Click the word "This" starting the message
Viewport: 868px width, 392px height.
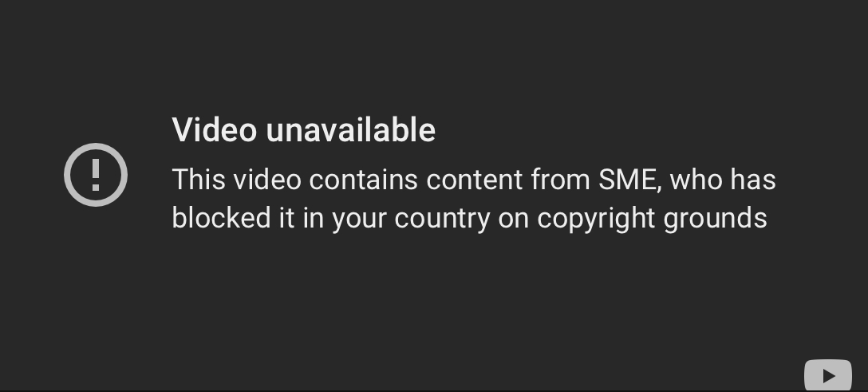click(x=199, y=180)
